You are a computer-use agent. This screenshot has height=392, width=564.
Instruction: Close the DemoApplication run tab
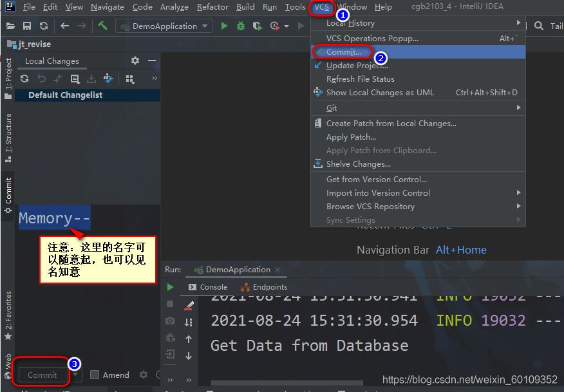tap(277, 270)
